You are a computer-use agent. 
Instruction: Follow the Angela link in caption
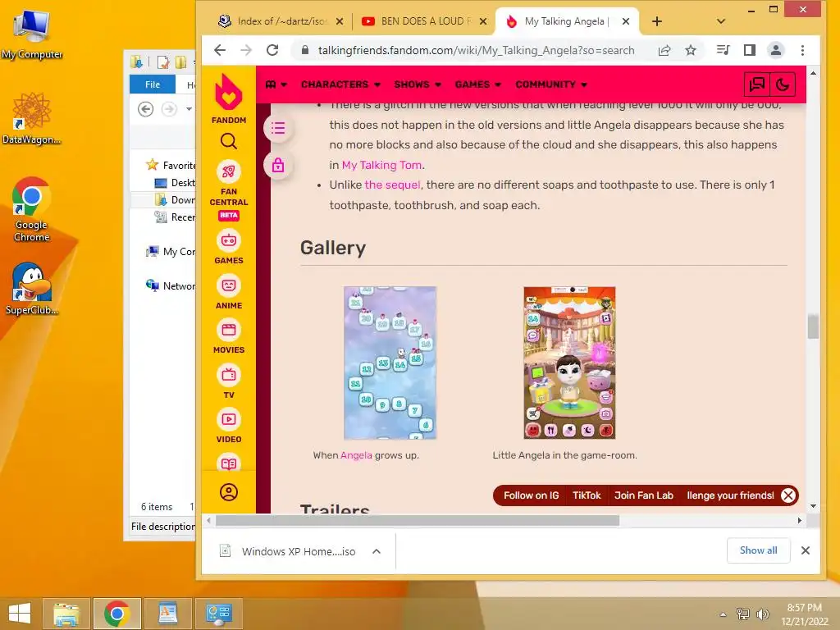(x=356, y=455)
